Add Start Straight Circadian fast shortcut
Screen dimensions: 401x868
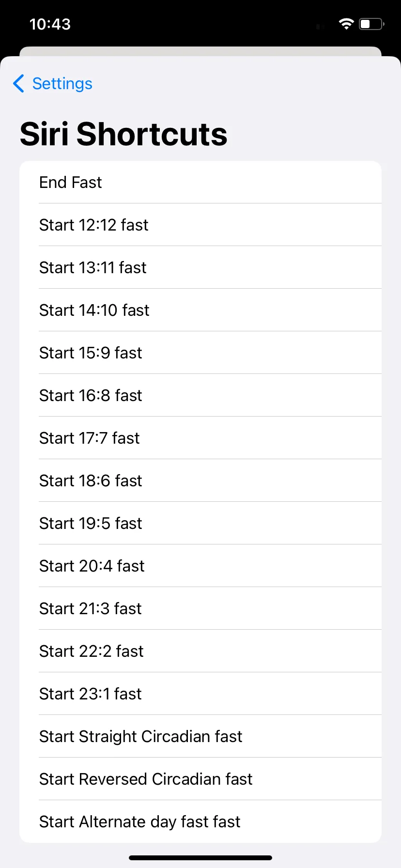pos(200,736)
